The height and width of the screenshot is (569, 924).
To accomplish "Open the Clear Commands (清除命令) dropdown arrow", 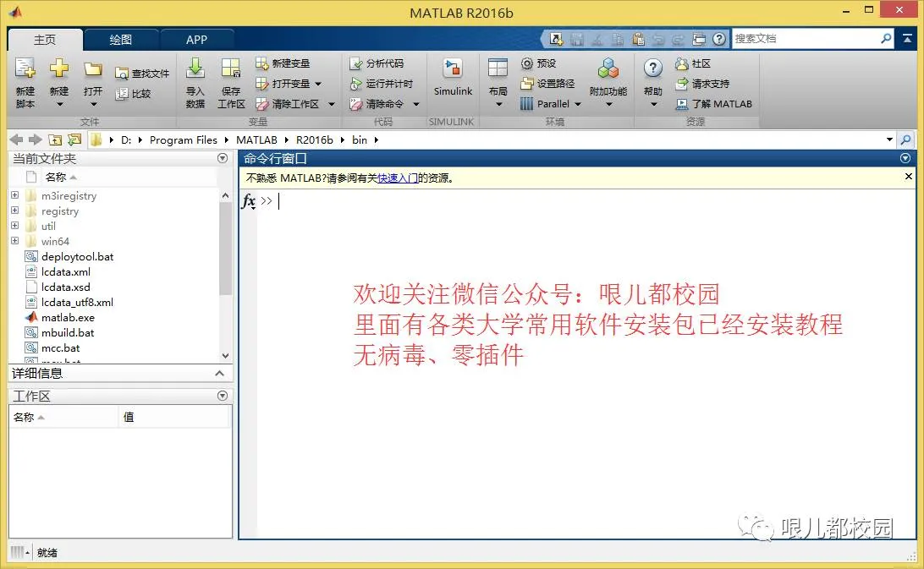I will point(416,104).
